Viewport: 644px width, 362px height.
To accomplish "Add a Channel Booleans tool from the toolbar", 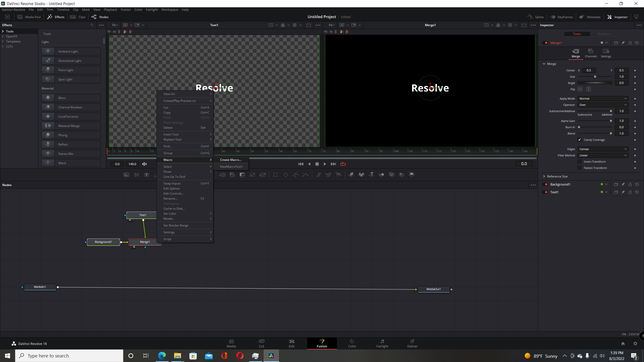I will point(232,175).
